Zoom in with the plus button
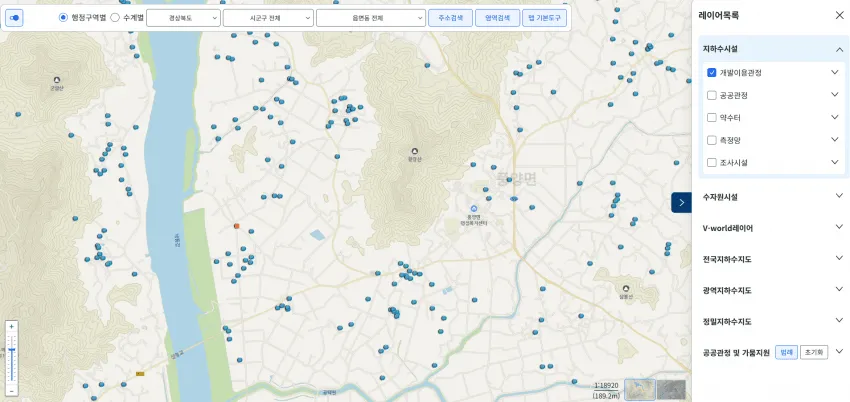 [x=11, y=327]
